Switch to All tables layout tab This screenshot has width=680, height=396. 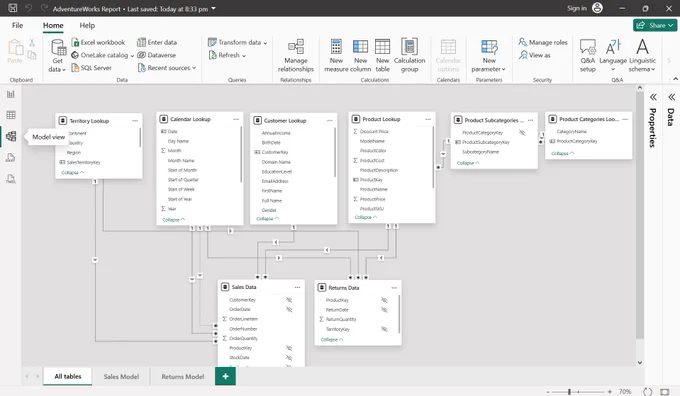tap(68, 376)
